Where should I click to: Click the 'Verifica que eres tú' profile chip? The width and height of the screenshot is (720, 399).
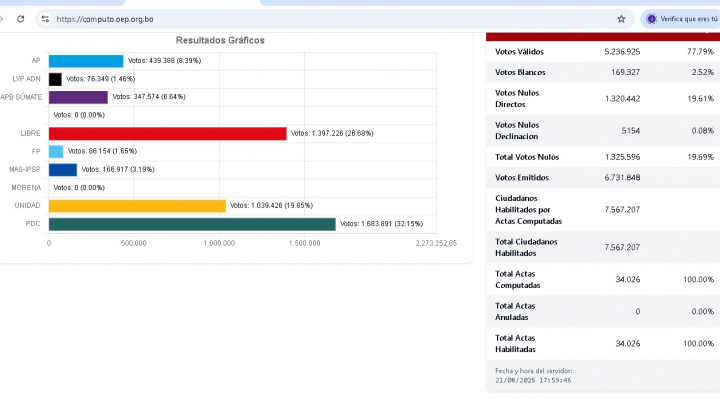tap(681, 19)
